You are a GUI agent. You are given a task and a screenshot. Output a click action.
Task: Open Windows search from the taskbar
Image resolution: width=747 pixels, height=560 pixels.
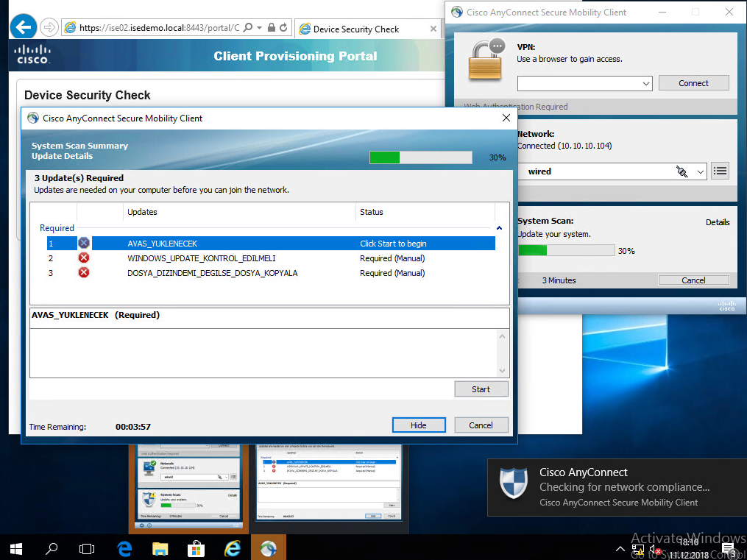tap(52, 548)
